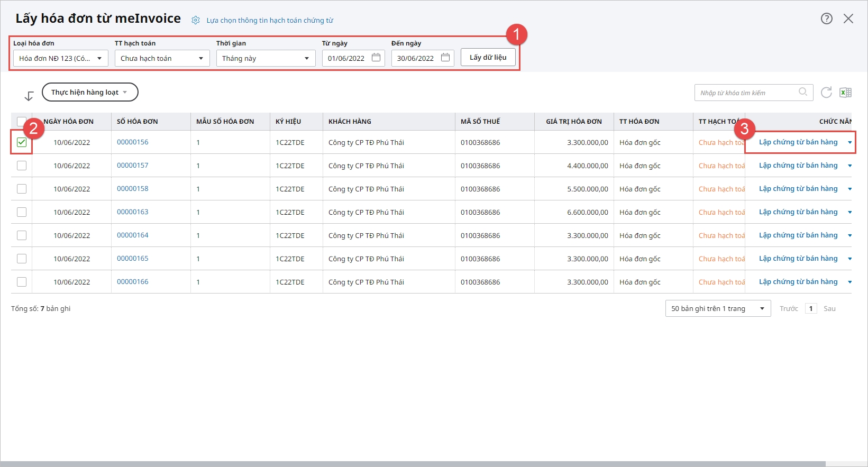This screenshot has height=467, width=868.
Task: Click the refresh data icon
Action: (826, 93)
